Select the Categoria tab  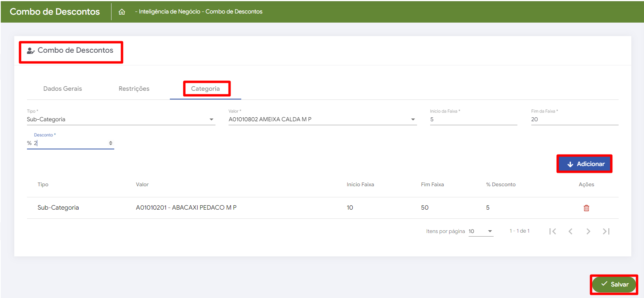tap(205, 89)
